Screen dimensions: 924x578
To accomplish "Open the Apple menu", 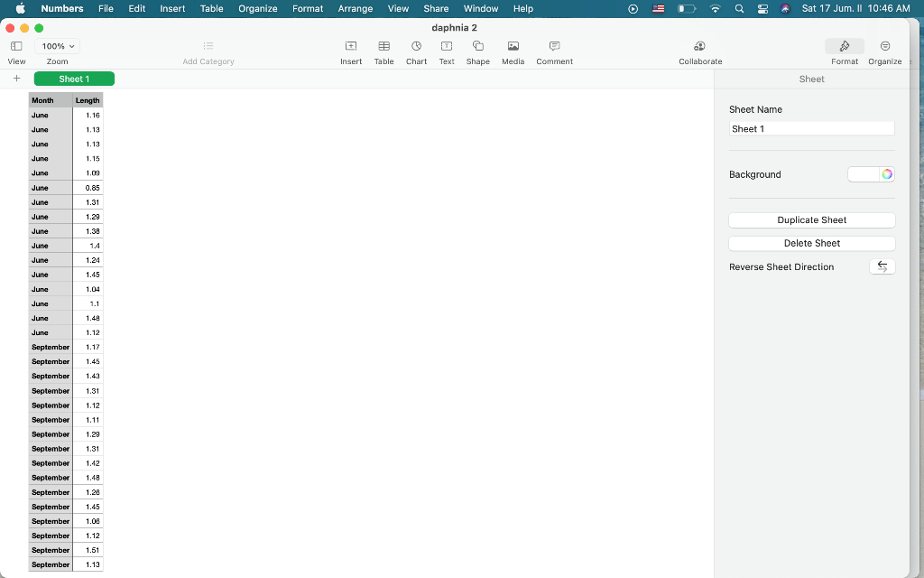I will pos(20,8).
